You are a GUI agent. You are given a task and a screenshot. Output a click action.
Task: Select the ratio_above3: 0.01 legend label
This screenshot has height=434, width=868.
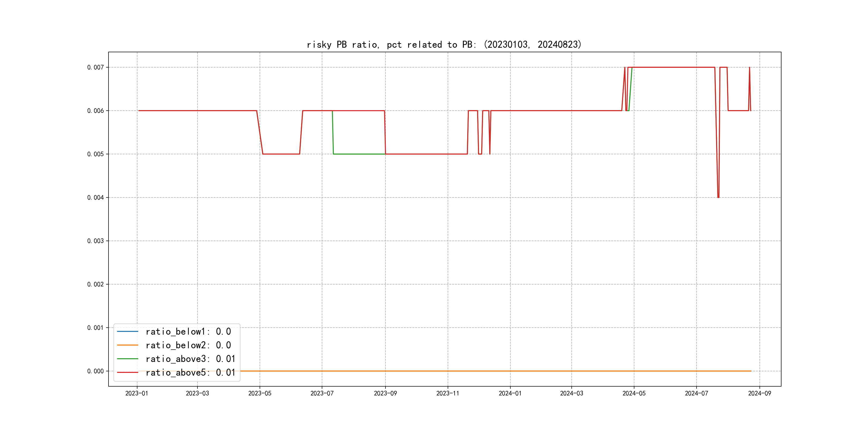coord(190,359)
